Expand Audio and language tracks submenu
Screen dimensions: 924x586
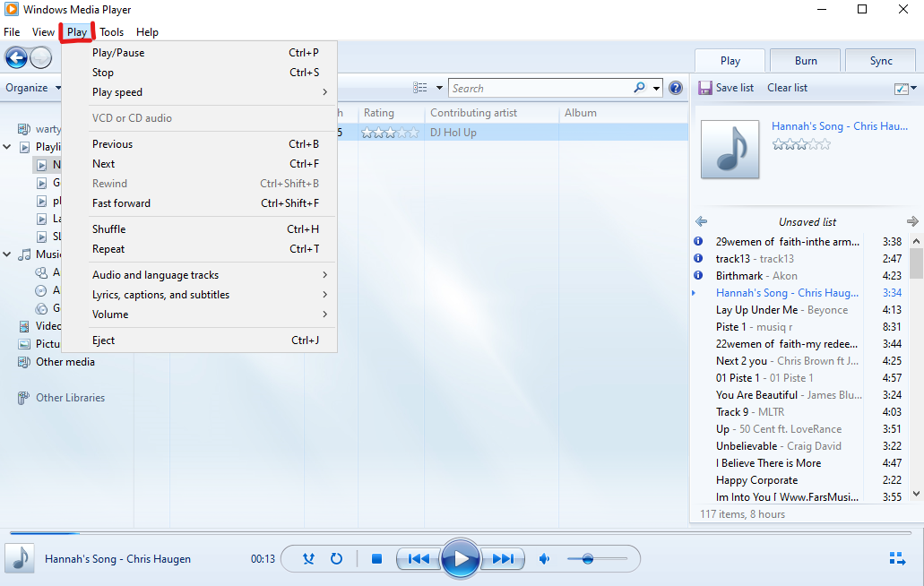[x=199, y=275]
